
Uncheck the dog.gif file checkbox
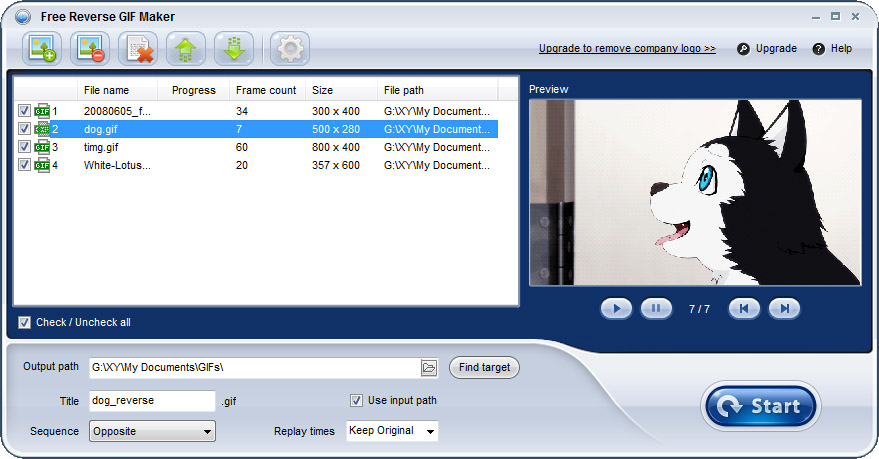(x=24, y=128)
